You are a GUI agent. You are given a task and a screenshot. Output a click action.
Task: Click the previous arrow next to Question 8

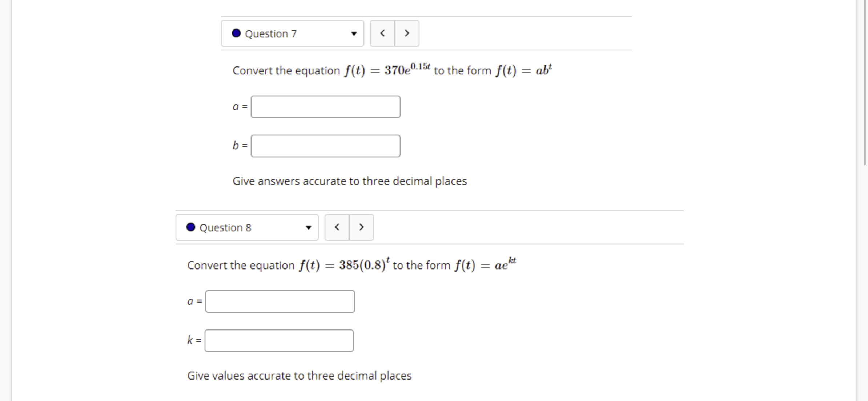tap(337, 227)
